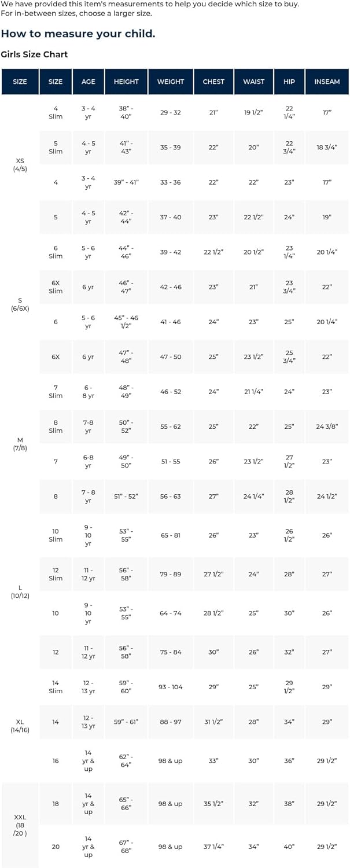Click the size 20 chest value 37 1/4"
The height and width of the screenshot is (868, 350).
(x=213, y=847)
